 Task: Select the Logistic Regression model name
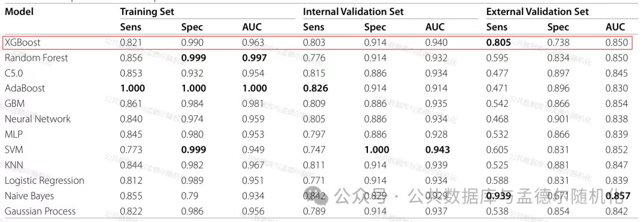pyautogui.click(x=44, y=180)
